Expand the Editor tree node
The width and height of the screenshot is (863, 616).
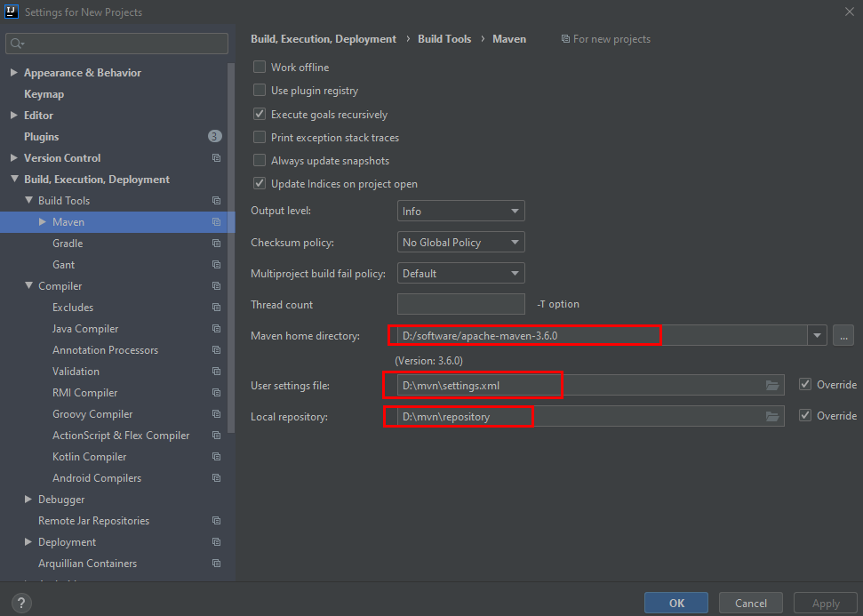click(x=13, y=115)
